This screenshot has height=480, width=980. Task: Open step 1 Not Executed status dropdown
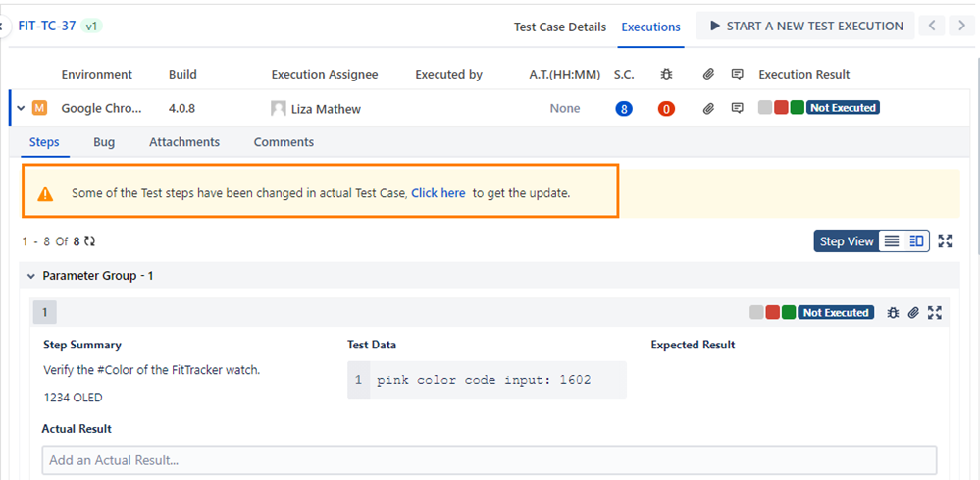coord(836,312)
